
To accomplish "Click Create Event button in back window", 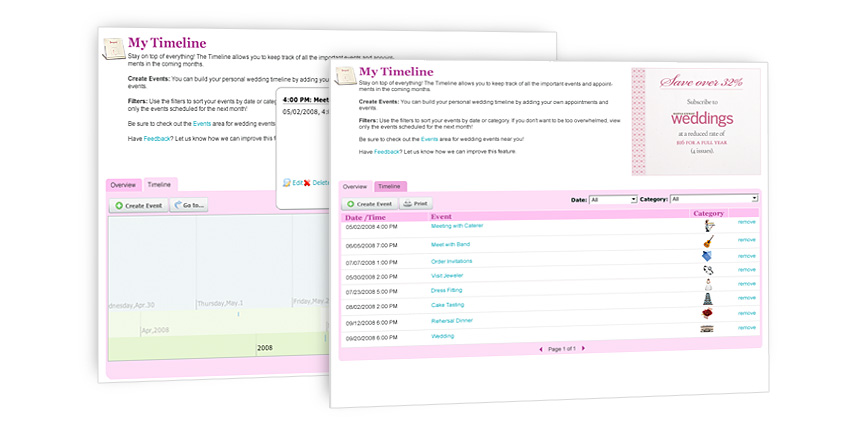I will 139,205.
